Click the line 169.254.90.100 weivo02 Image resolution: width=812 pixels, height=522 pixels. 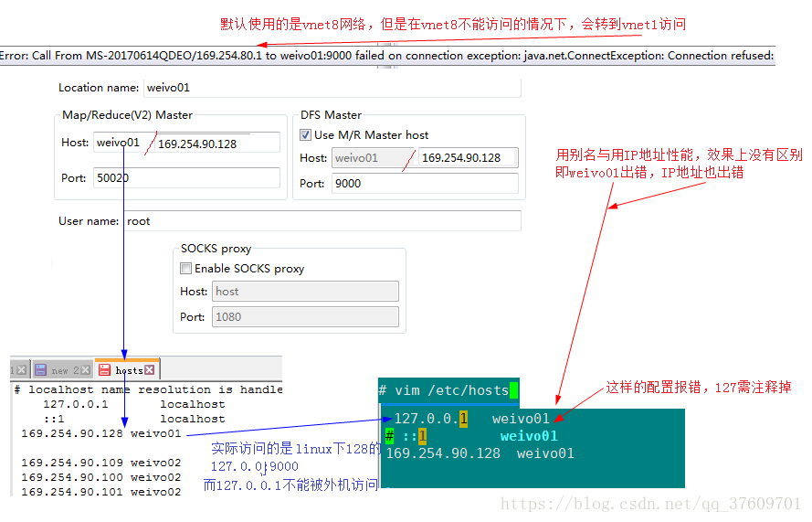[x=101, y=477]
